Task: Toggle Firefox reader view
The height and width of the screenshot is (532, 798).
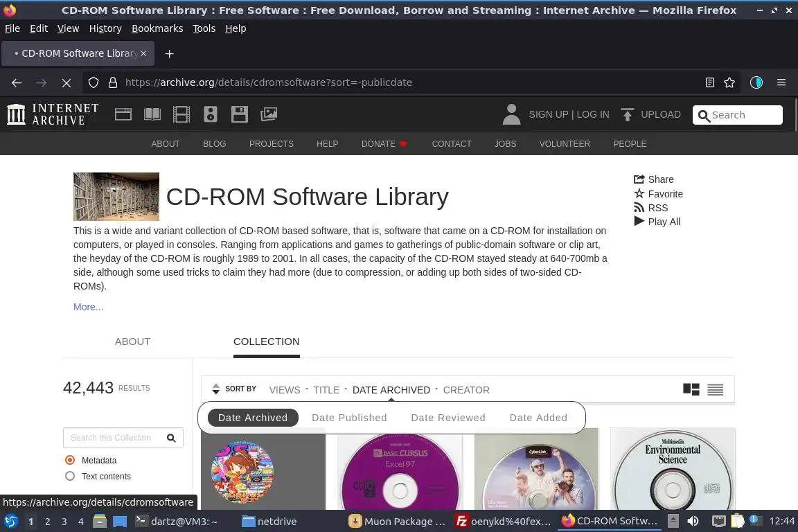Action: click(x=710, y=82)
